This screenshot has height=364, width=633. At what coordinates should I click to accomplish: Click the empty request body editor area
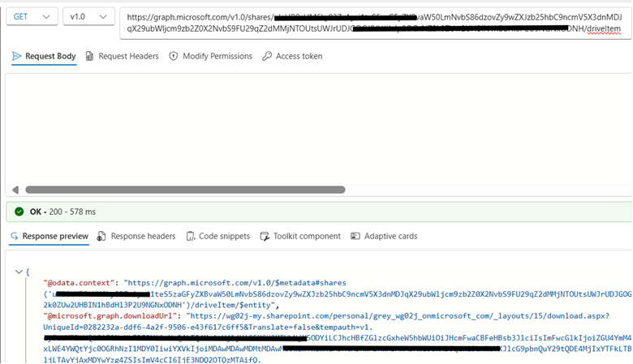318,128
